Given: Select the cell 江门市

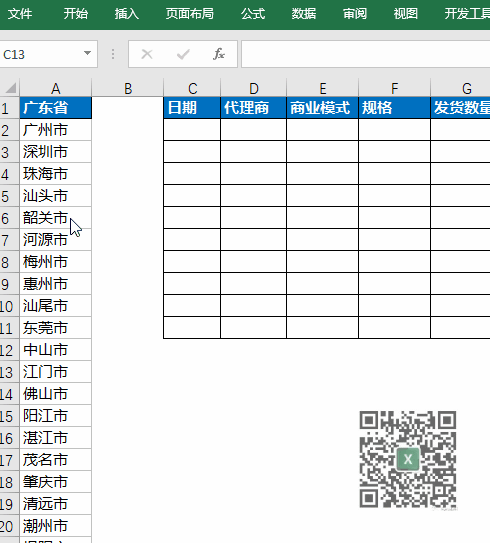Looking at the screenshot, I should (56, 372).
